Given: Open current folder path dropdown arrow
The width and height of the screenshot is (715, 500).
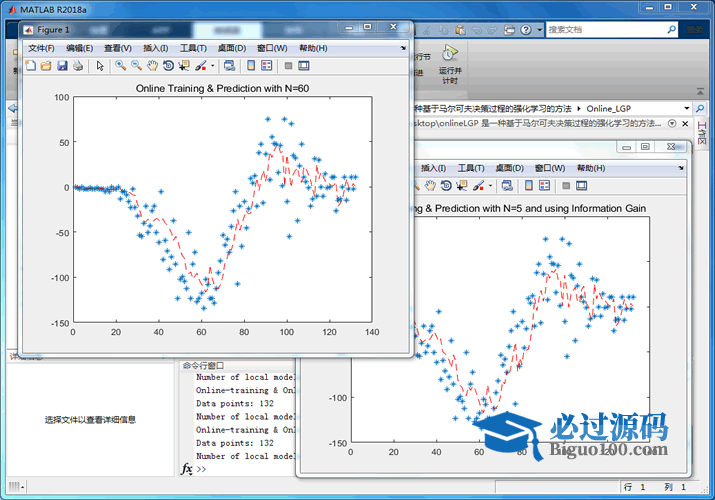Looking at the screenshot, I should tap(686, 108).
